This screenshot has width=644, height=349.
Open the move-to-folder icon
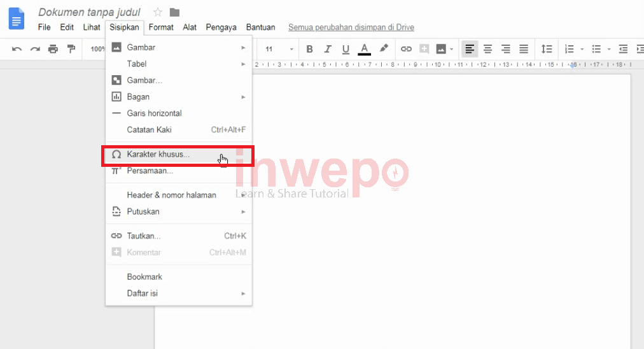pyautogui.click(x=174, y=12)
